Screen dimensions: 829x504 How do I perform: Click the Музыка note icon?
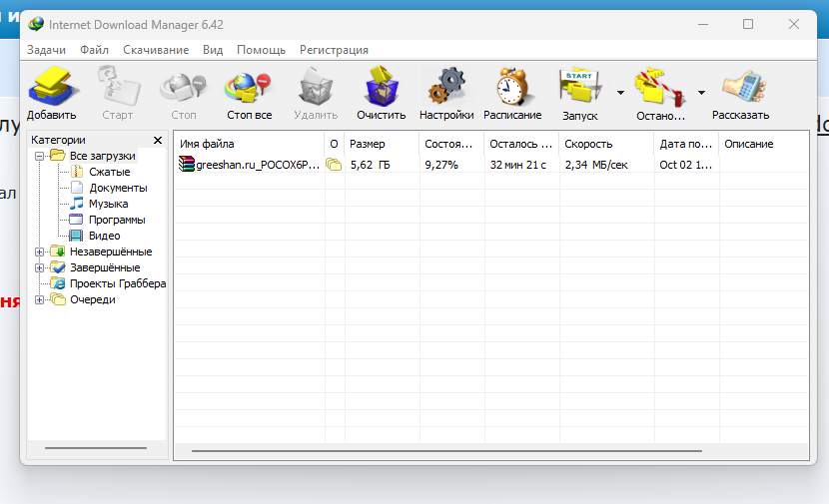tap(77, 204)
